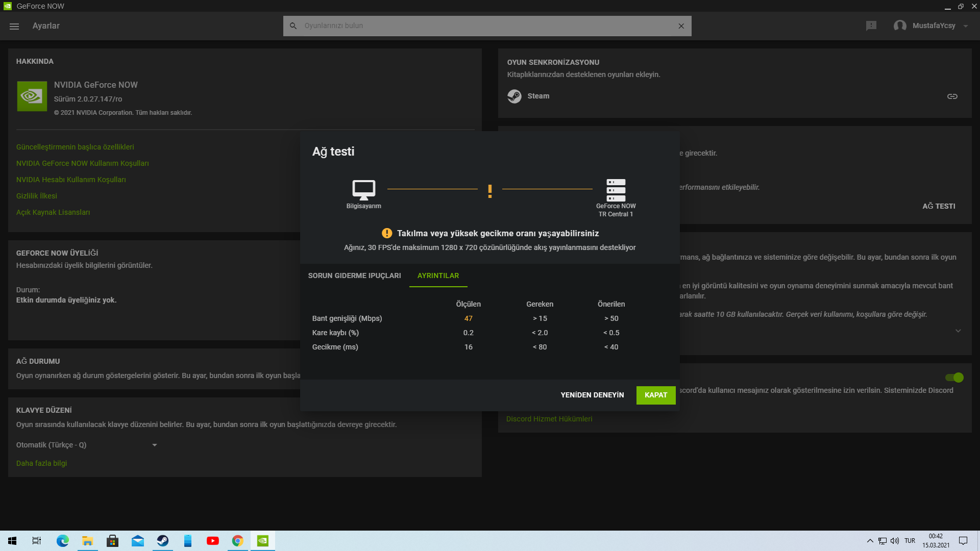980x551 pixels.
Task: Click the network test warning icon
Action: [489, 191]
